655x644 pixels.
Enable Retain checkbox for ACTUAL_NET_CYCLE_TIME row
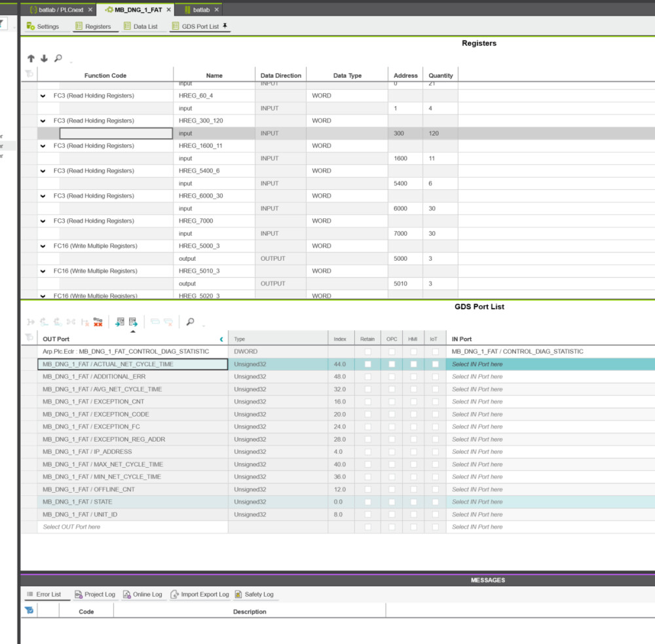click(x=367, y=364)
